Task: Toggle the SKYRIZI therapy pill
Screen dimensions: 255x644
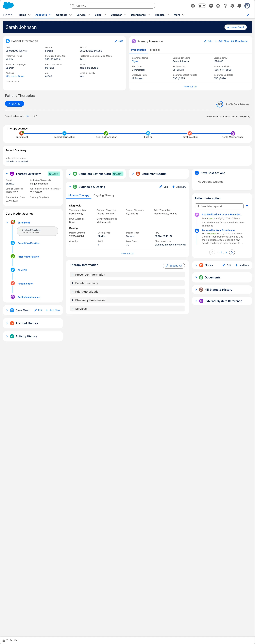Action: point(14,104)
